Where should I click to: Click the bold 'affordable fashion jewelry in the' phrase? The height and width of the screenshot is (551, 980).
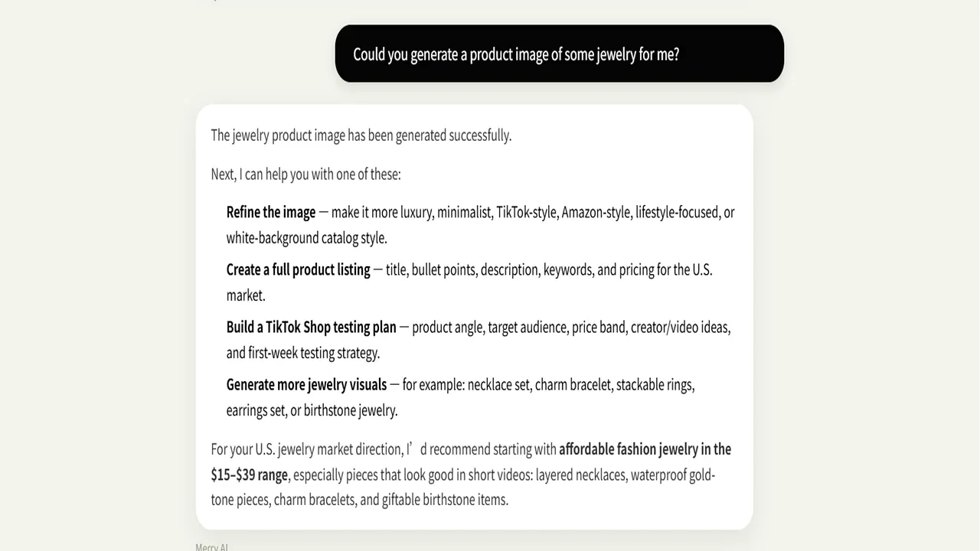click(645, 448)
